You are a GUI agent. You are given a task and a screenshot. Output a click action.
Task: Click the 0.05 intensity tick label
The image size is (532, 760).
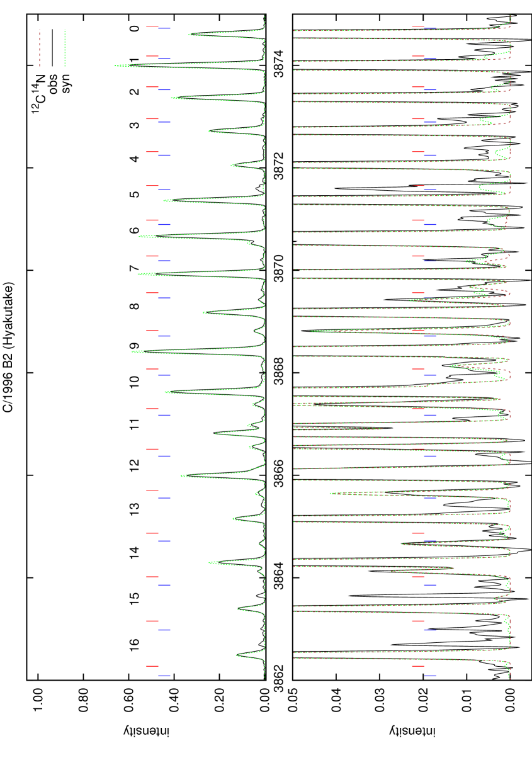293,701
